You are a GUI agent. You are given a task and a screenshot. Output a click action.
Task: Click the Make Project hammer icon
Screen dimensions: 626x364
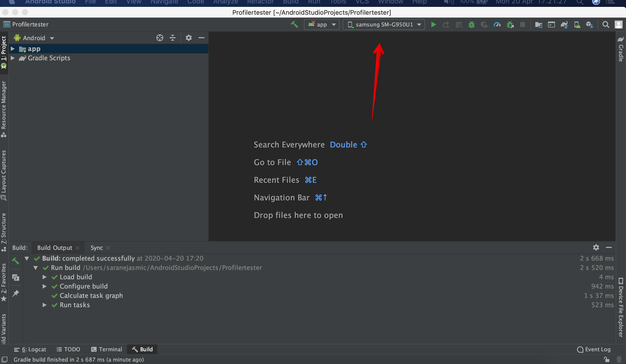(294, 24)
